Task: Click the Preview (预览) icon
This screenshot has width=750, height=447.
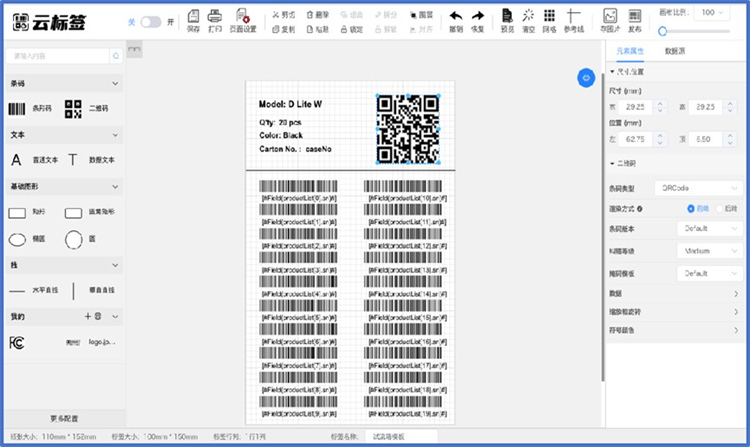Action: pyautogui.click(x=506, y=16)
